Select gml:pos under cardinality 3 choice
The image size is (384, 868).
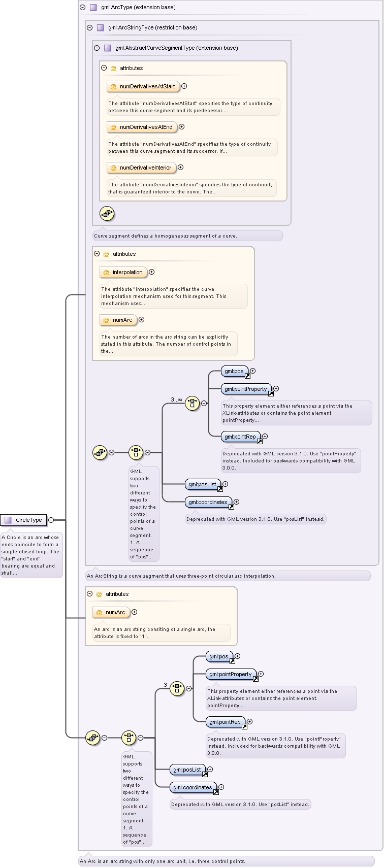(x=219, y=657)
